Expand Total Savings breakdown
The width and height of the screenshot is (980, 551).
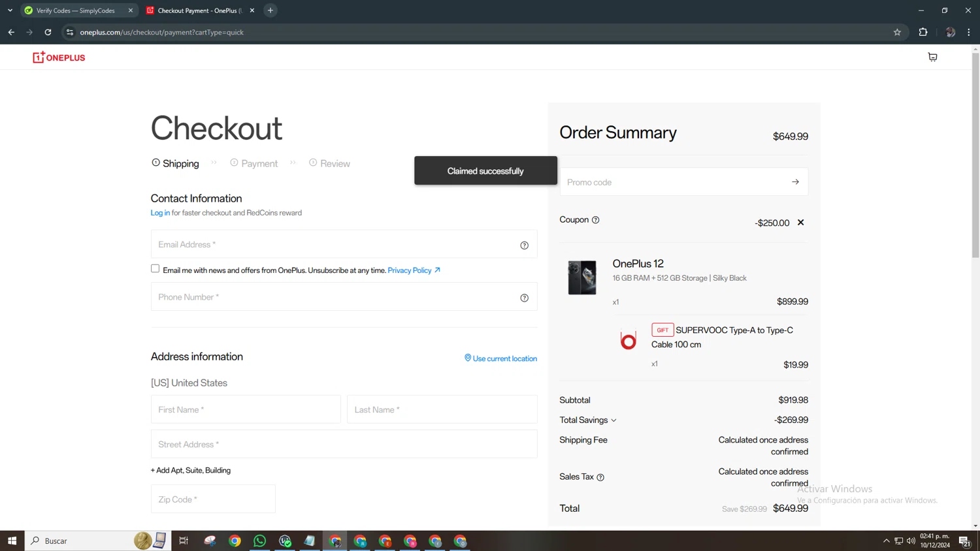pyautogui.click(x=588, y=420)
